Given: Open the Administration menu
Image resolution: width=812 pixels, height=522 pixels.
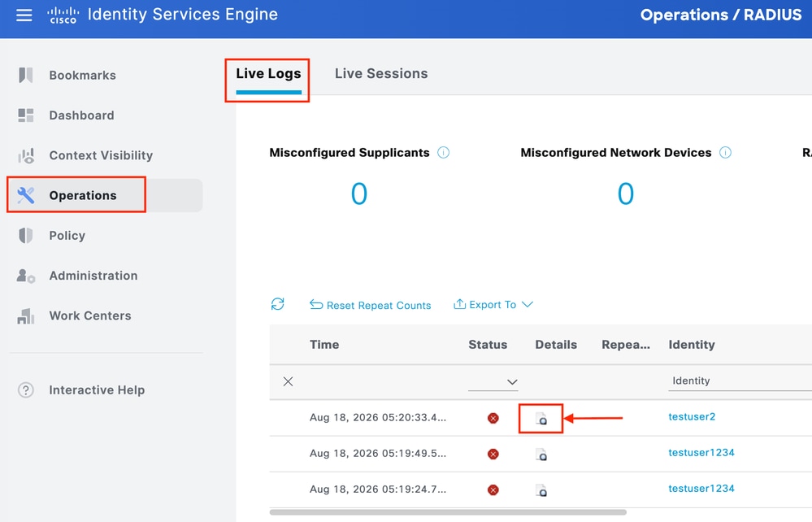Looking at the screenshot, I should click(93, 276).
